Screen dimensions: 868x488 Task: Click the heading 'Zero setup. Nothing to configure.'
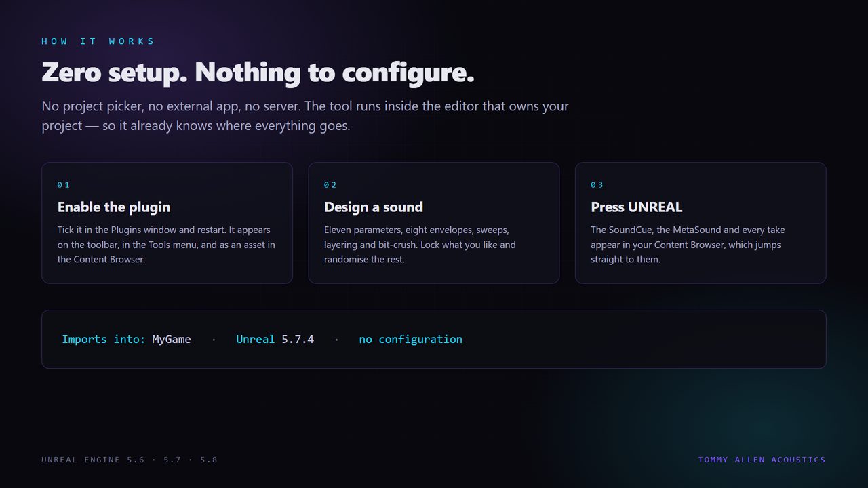[x=258, y=73]
